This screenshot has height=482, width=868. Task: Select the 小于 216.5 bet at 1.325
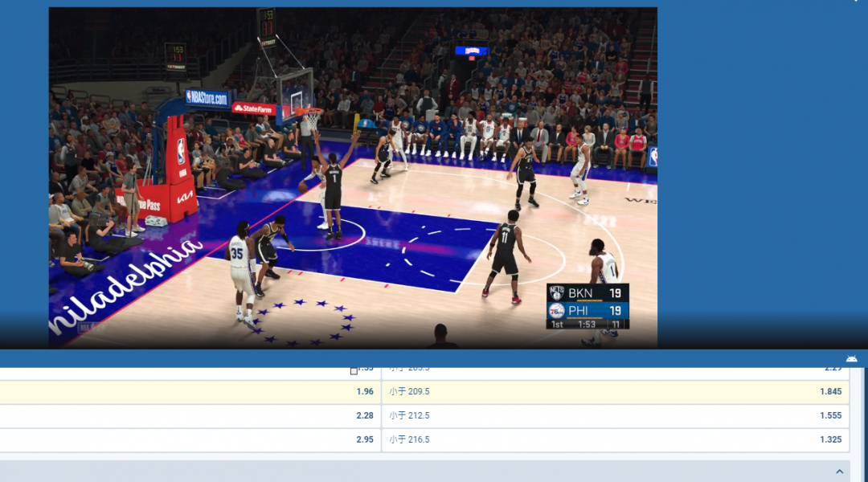[x=615, y=440]
